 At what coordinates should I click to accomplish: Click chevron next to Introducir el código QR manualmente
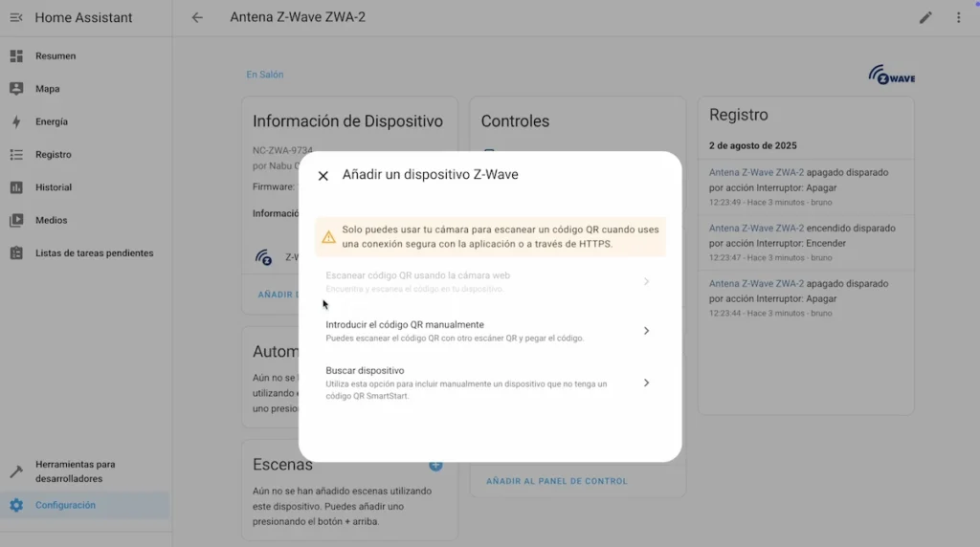click(646, 331)
